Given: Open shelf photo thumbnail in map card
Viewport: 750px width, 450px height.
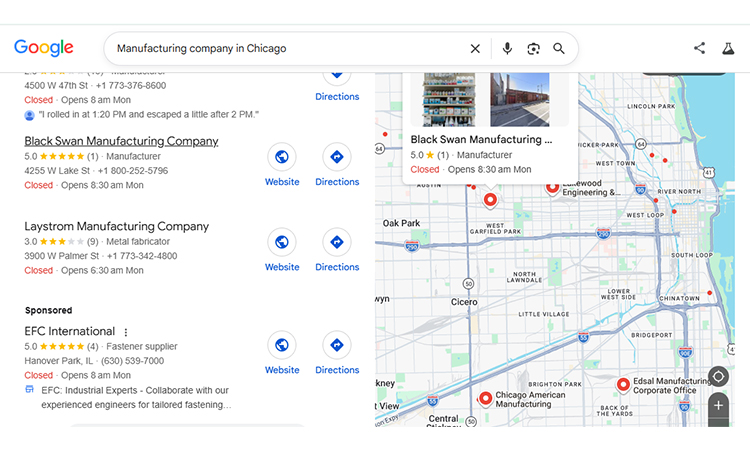Looking at the screenshot, I should (x=449, y=99).
